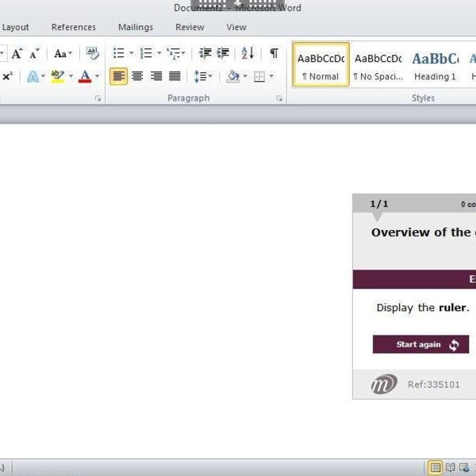Click Increase Indent icon
Image resolution: width=476 pixels, height=476 pixels.
pos(223,53)
